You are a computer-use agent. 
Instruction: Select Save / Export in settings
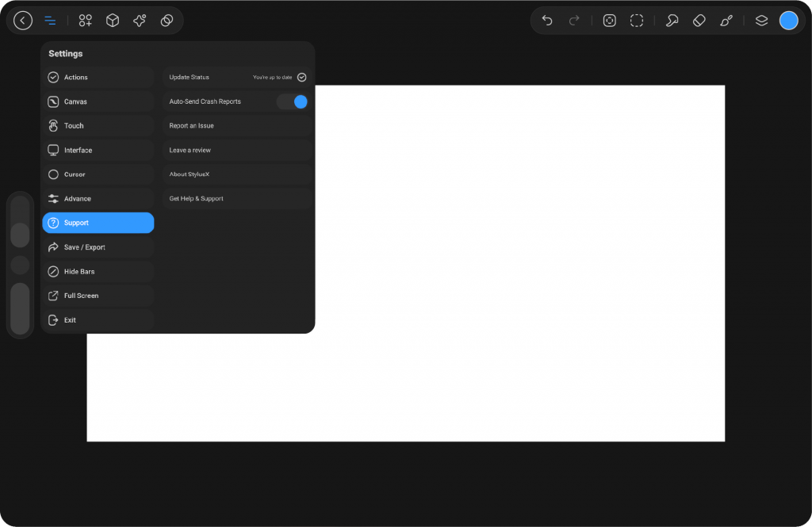pos(98,247)
